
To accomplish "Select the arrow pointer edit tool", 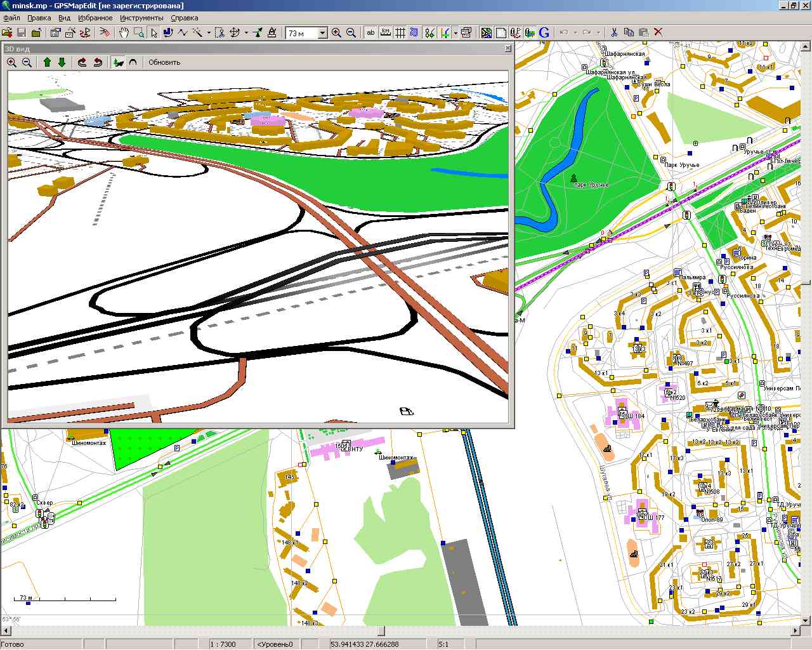I will point(154,32).
